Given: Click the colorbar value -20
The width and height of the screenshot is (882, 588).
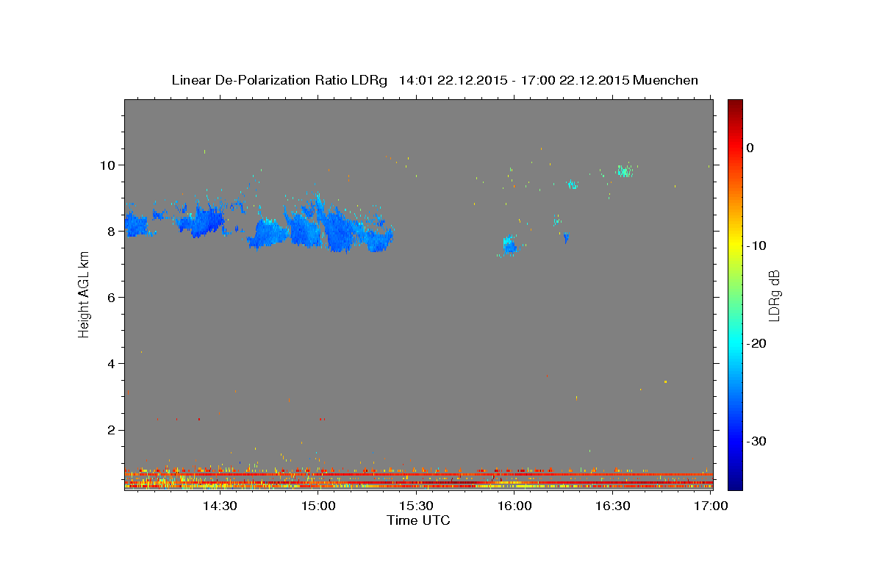Looking at the screenshot, I should (756, 343).
